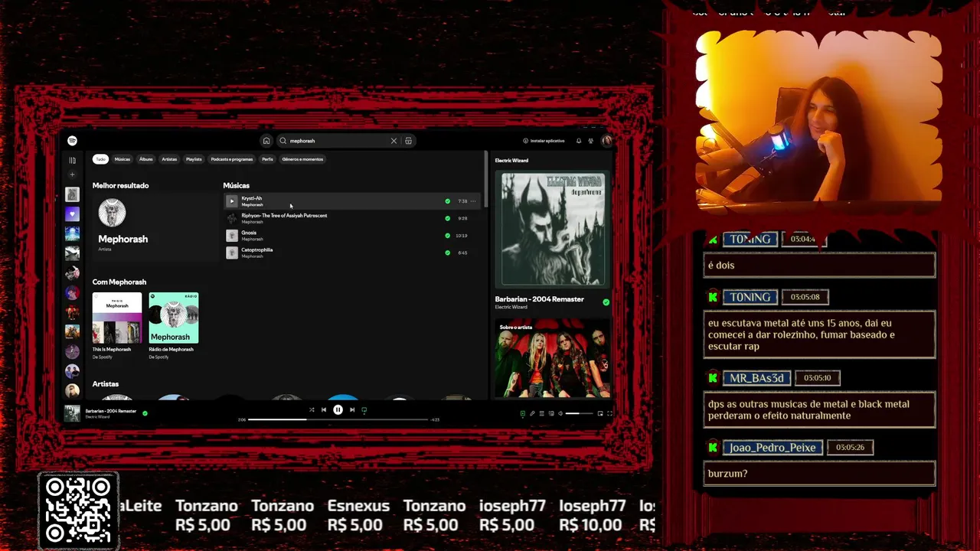
Task: Open Liked Songs purple heart in sidebar
Action: coord(72,214)
